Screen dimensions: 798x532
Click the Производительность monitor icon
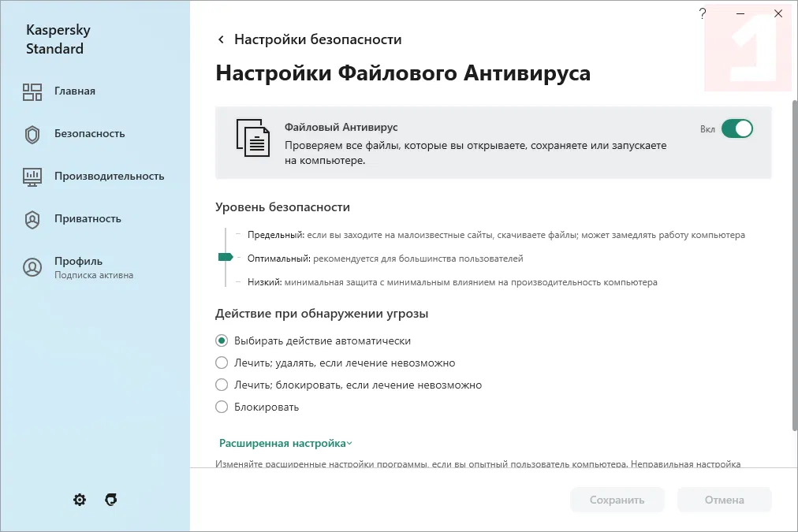pyautogui.click(x=32, y=177)
